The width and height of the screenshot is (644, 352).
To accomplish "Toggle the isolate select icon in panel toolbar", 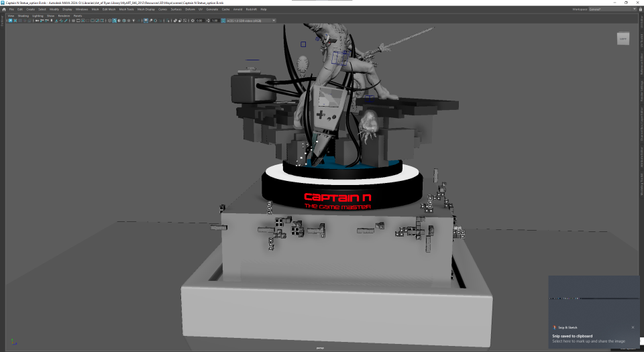I will click(x=146, y=21).
